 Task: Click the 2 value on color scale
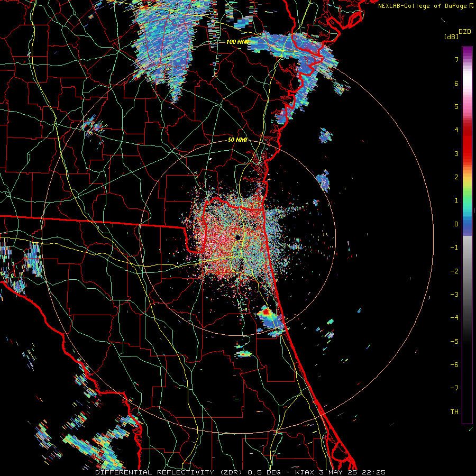tap(456, 177)
